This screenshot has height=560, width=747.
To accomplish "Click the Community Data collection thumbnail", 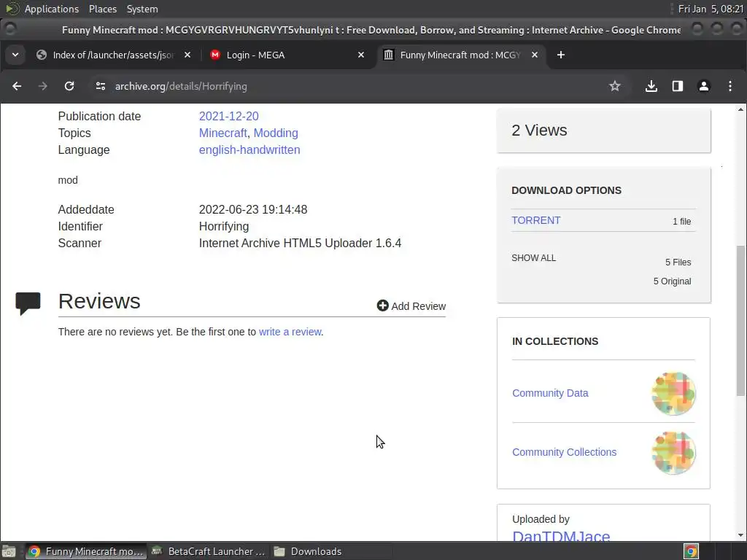I will coord(673,393).
